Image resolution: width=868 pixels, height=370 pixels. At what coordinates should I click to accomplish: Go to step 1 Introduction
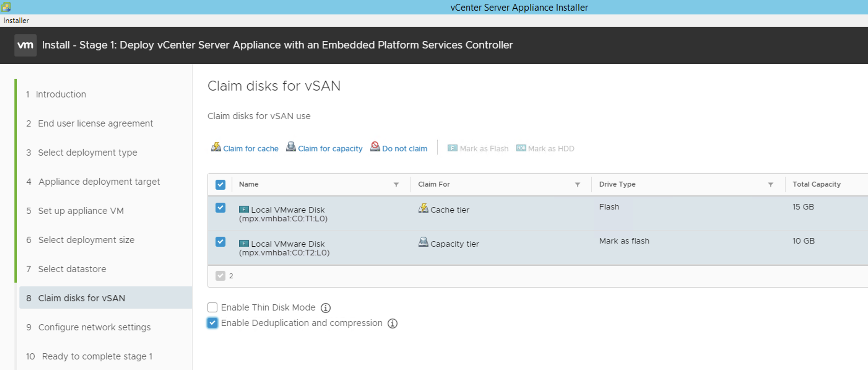coord(56,94)
